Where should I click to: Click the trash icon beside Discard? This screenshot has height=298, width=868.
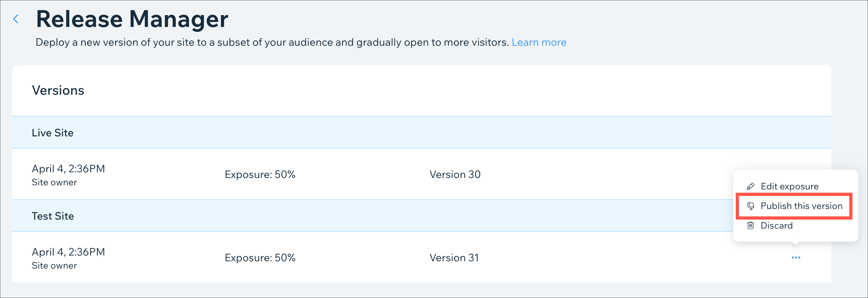tap(750, 225)
